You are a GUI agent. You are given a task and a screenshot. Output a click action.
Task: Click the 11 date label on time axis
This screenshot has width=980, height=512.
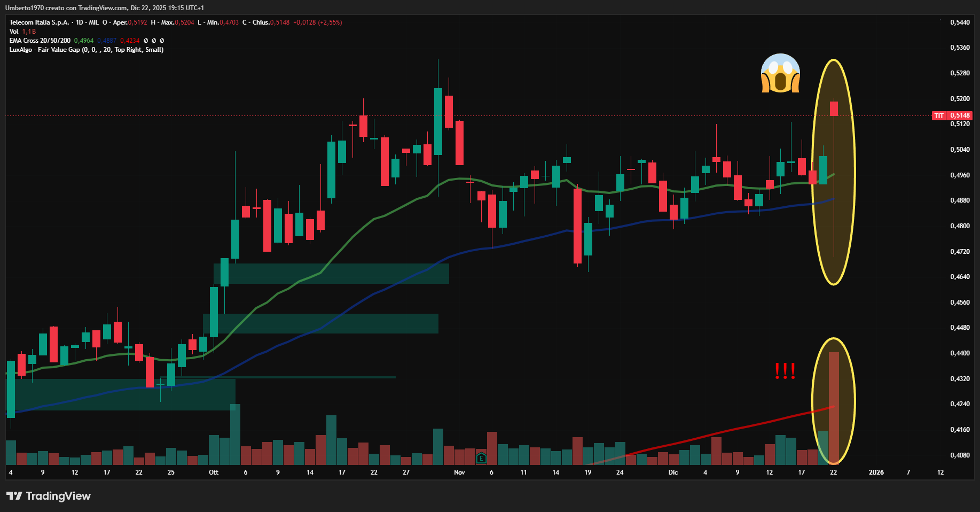523,472
